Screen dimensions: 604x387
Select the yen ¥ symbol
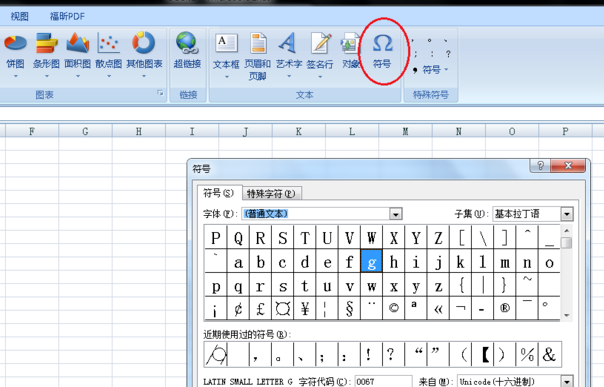pyautogui.click(x=305, y=308)
